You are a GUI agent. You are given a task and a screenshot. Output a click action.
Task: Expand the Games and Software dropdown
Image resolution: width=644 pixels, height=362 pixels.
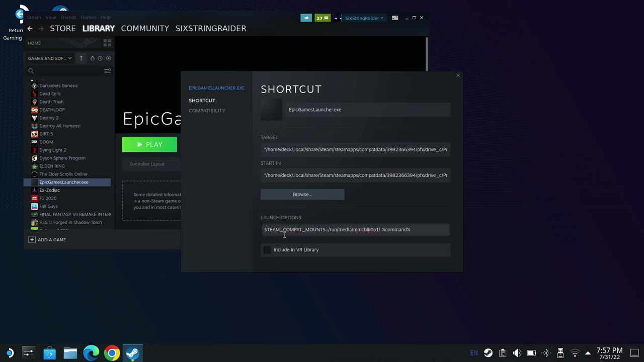point(50,58)
